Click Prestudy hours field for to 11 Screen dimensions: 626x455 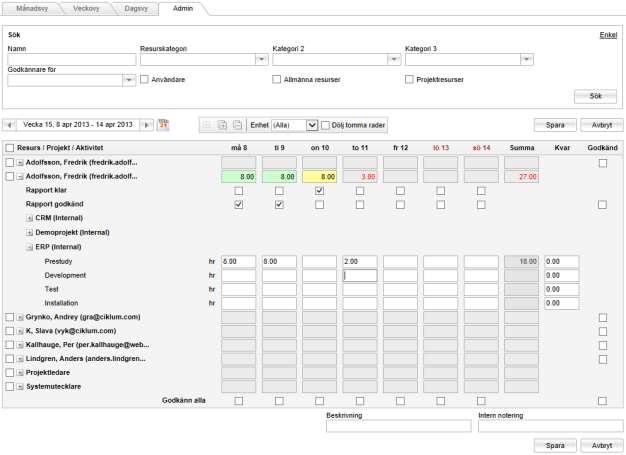pos(360,261)
